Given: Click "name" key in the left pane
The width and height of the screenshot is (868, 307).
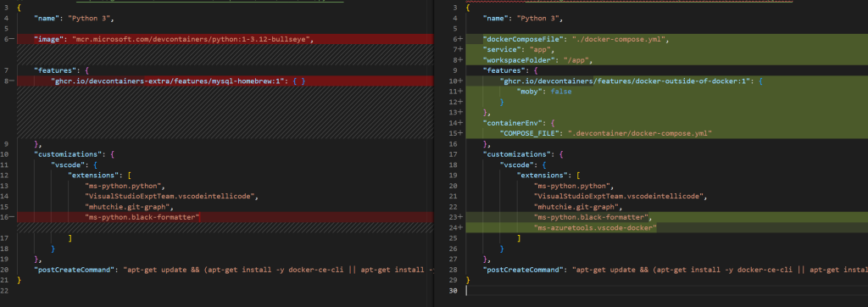Looking at the screenshot, I should [47, 19].
